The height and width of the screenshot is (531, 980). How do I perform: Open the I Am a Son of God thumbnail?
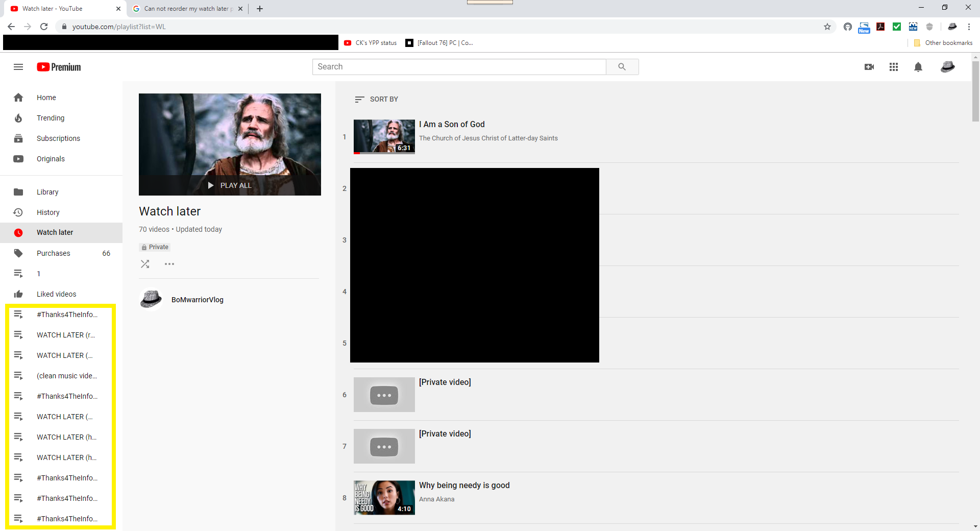click(384, 137)
